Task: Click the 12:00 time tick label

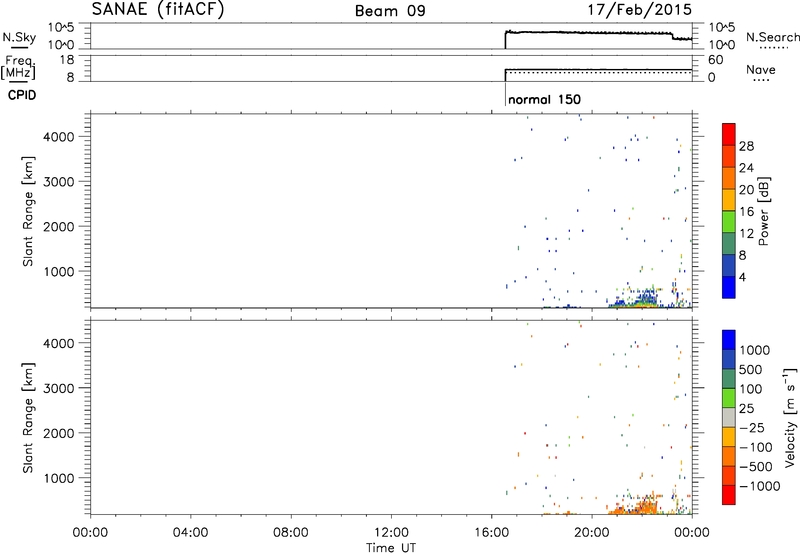Action: [391, 533]
